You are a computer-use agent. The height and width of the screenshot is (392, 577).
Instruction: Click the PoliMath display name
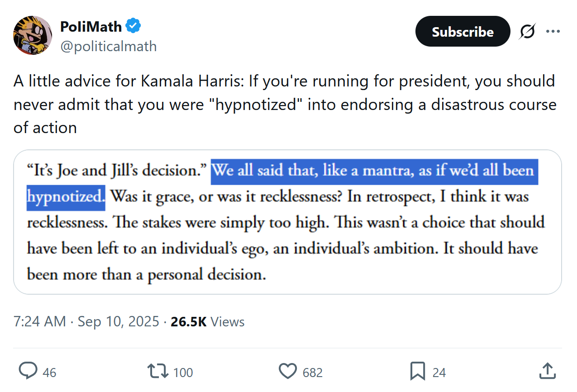pos(91,27)
